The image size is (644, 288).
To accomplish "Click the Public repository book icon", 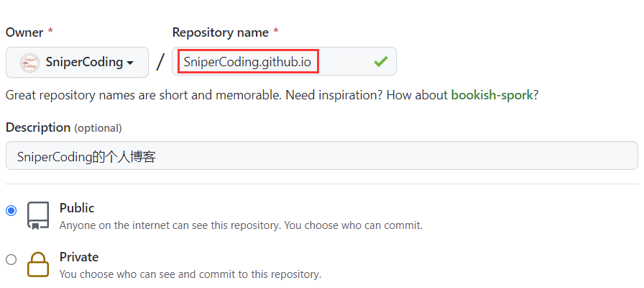I will 38,215.
